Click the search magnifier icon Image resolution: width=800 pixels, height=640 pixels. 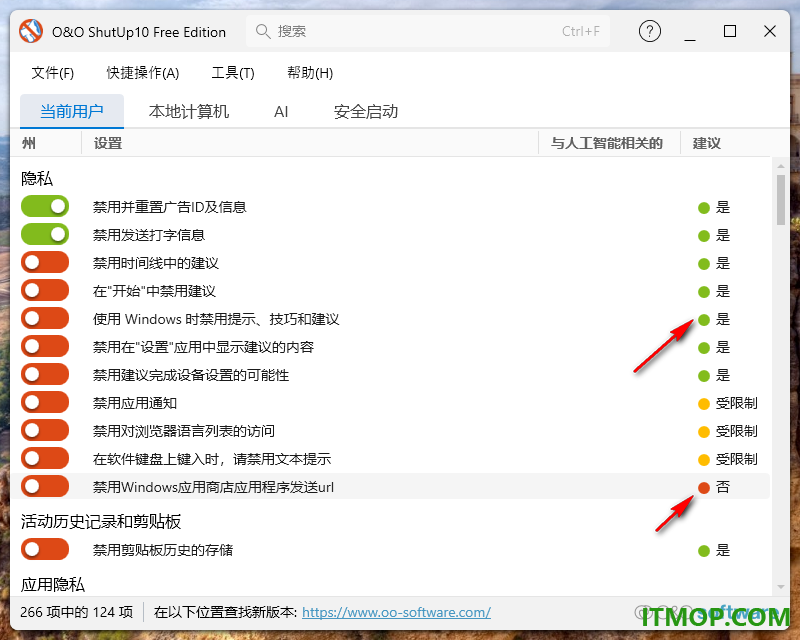tap(263, 32)
